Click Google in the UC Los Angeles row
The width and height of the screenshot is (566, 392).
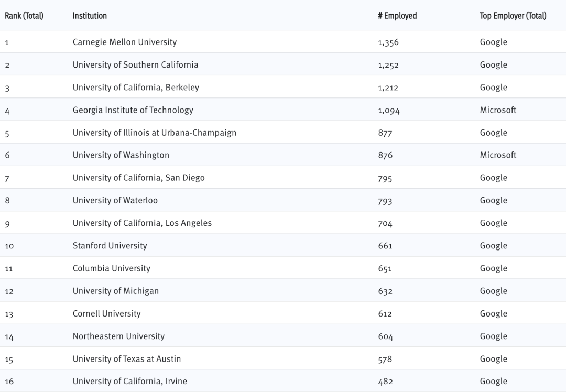click(x=494, y=223)
